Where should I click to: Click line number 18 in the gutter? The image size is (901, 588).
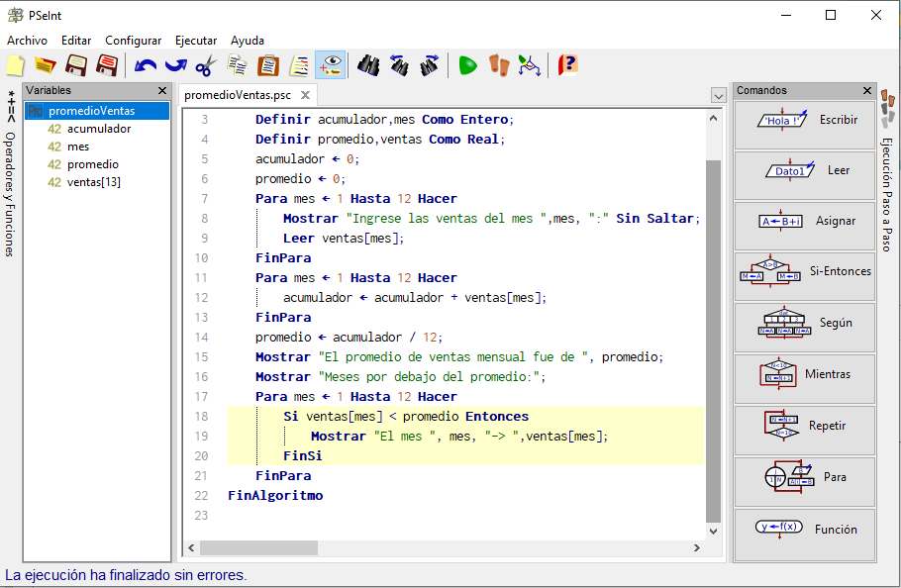tap(201, 417)
